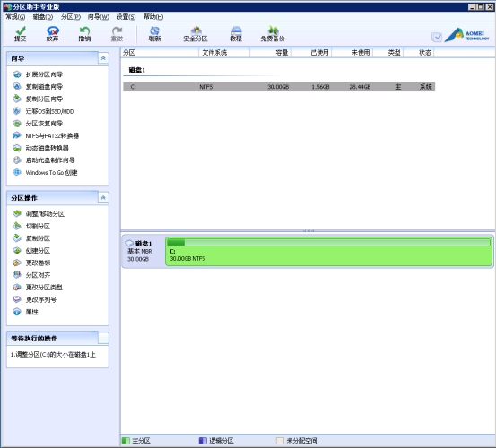Click the 容量 column header
The image size is (496, 448).
pyautogui.click(x=271, y=53)
